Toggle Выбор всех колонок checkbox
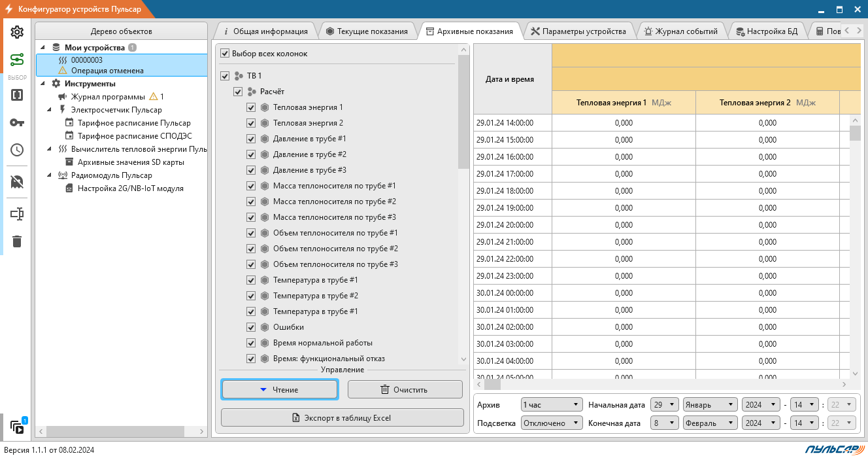Screen dimensions: 868x458 [225, 54]
